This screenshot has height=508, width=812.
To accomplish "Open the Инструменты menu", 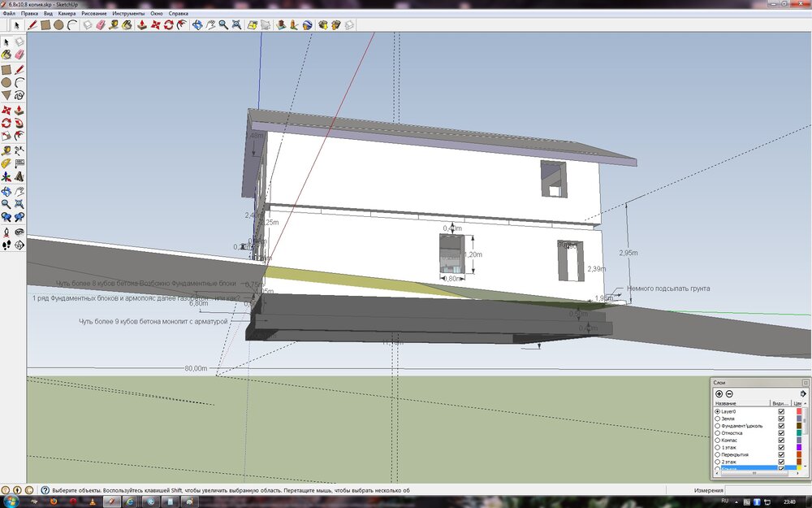I will coord(129,14).
